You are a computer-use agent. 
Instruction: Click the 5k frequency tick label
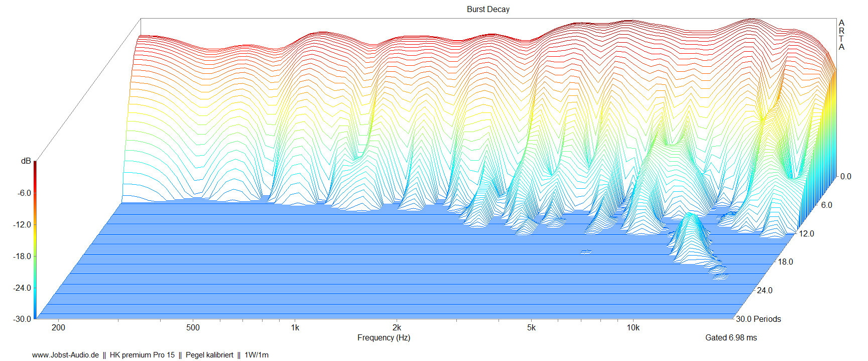pos(531,327)
